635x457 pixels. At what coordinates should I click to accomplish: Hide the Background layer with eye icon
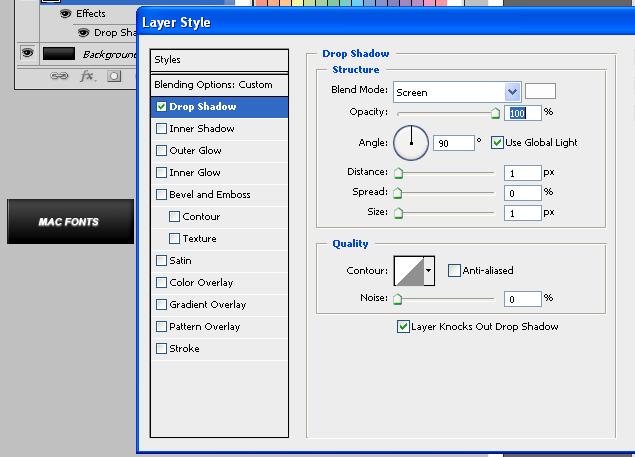[x=27, y=53]
